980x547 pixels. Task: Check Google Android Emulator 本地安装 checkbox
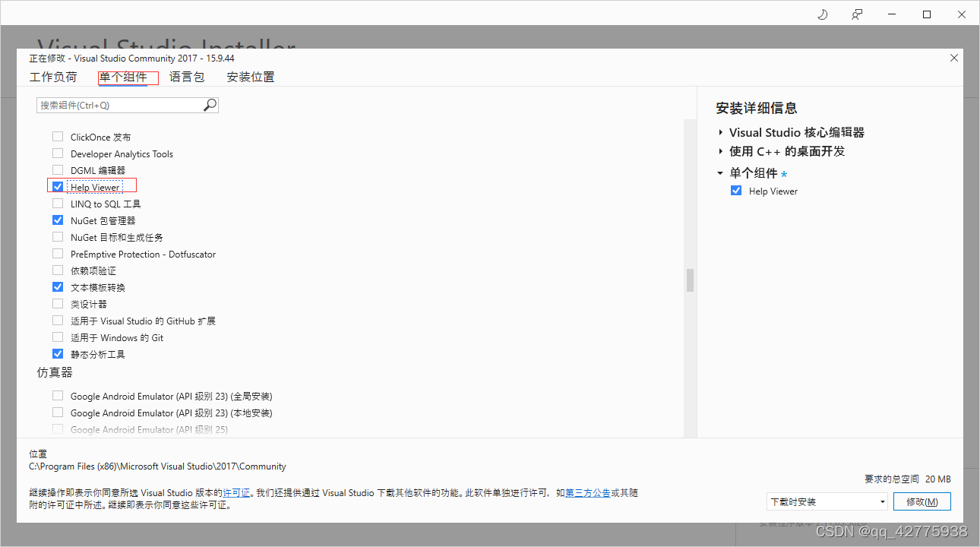click(x=58, y=413)
